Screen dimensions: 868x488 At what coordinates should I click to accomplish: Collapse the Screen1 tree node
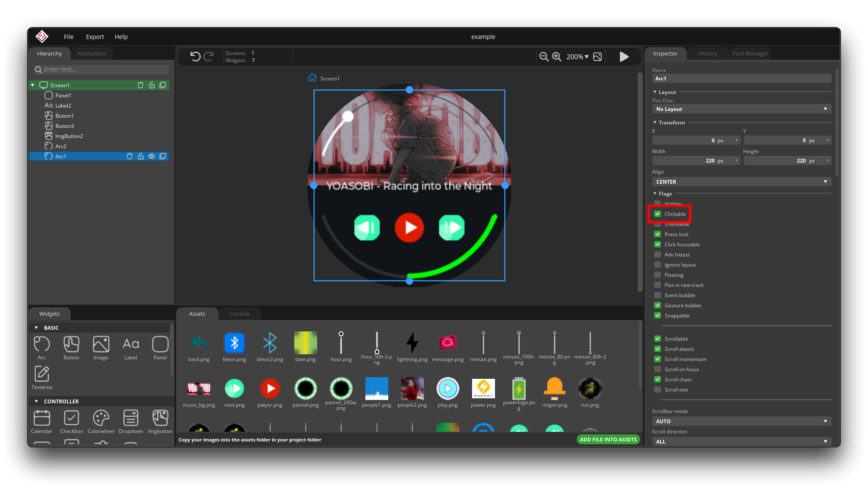pos(33,85)
